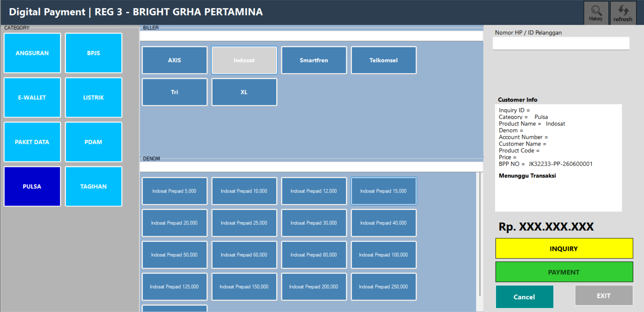Pick Indosat Prepaid 80,000
The height and width of the screenshot is (312, 644).
(x=314, y=255)
